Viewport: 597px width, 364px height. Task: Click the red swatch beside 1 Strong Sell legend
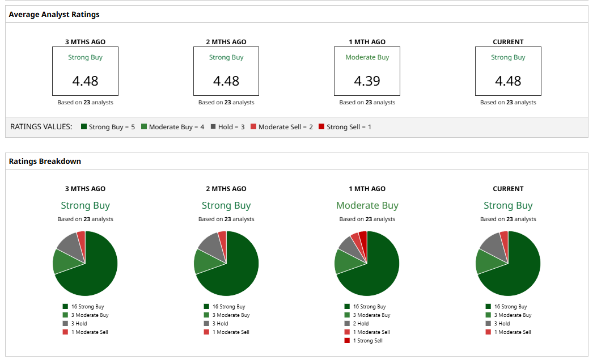[347, 340]
